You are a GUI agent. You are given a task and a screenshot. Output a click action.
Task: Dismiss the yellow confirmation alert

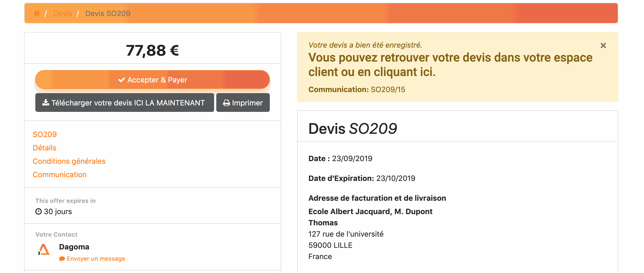[x=603, y=45]
